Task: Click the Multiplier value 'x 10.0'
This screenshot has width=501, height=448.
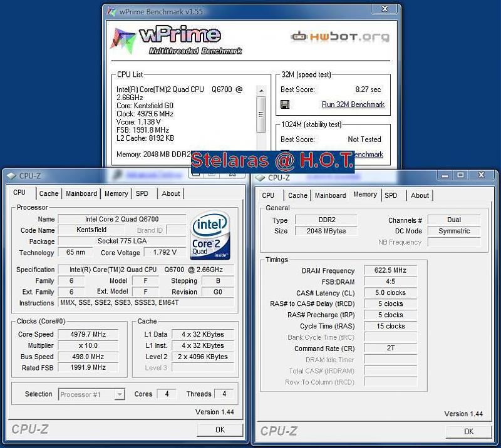Action: coord(88,345)
